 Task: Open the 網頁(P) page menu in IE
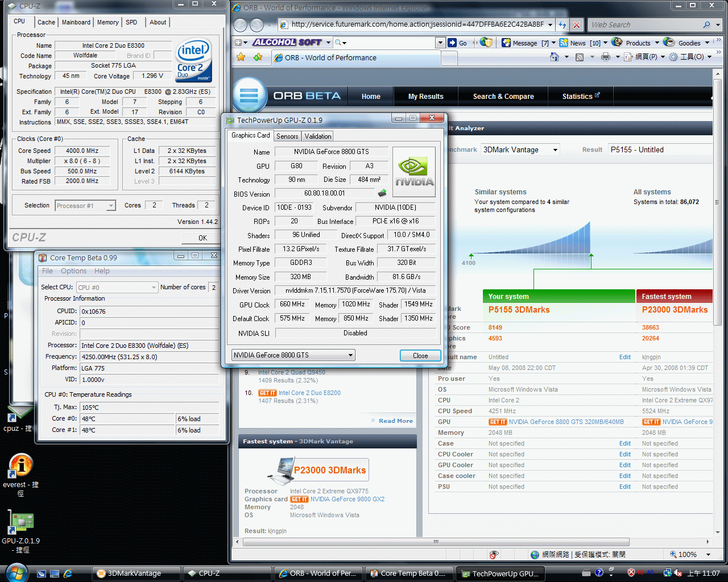click(x=644, y=57)
